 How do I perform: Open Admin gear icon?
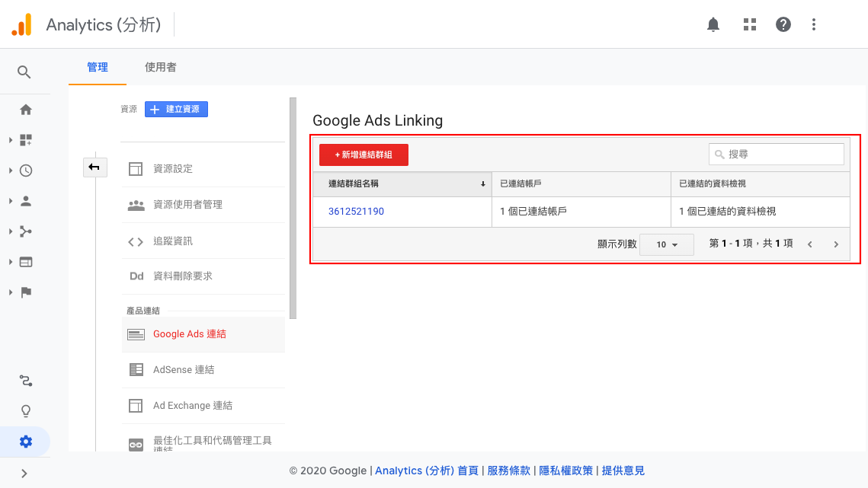[25, 442]
